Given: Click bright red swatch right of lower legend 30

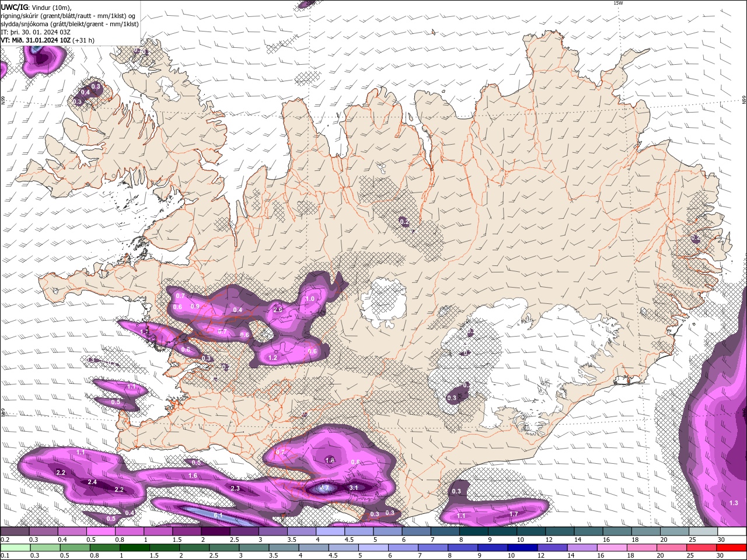Looking at the screenshot, I should tap(731, 547).
